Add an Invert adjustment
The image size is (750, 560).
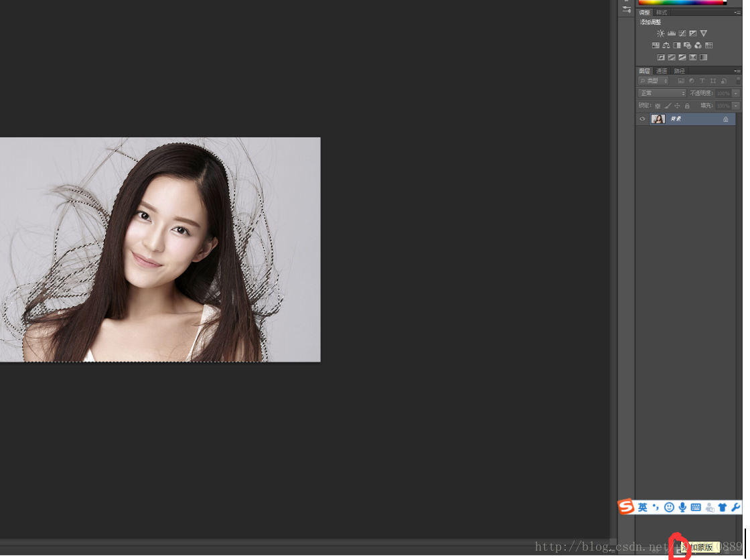661,58
